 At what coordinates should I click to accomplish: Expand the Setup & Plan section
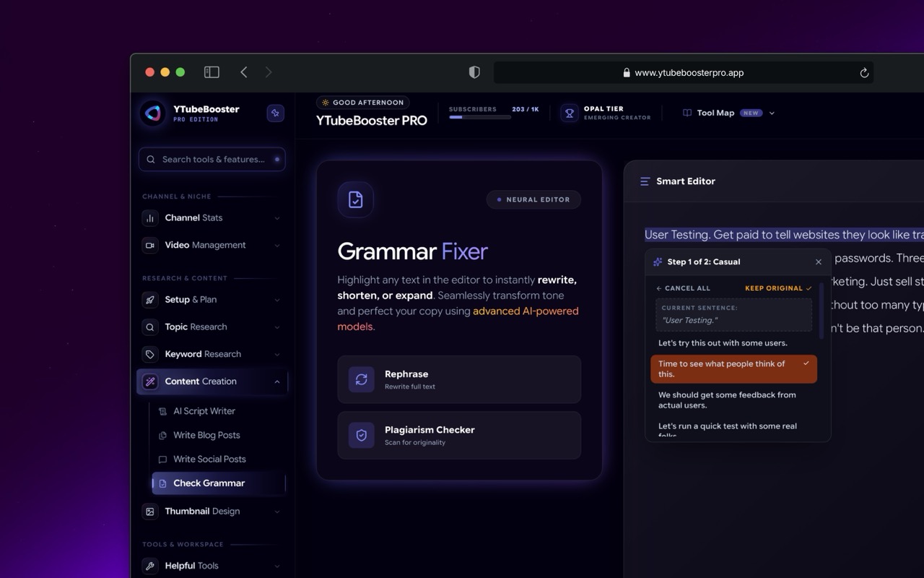pos(277,300)
